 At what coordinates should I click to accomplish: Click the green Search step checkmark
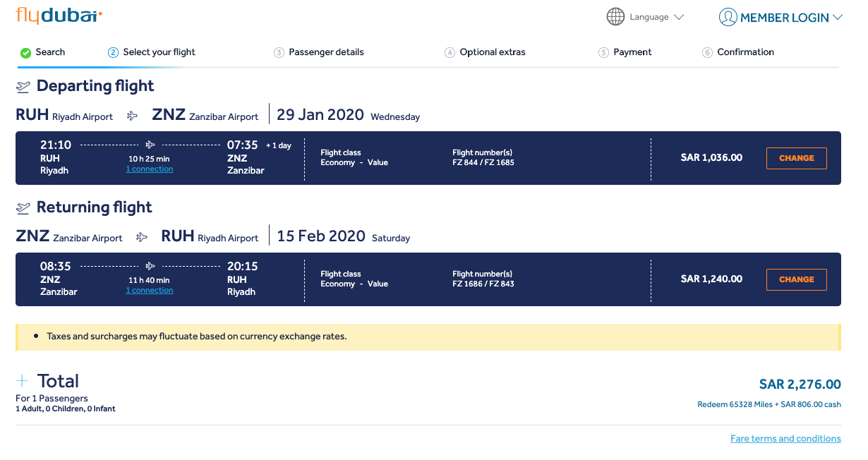click(25, 53)
